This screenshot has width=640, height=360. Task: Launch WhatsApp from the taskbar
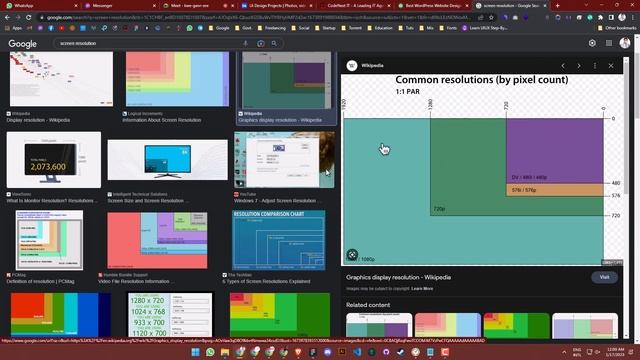click(x=210, y=352)
